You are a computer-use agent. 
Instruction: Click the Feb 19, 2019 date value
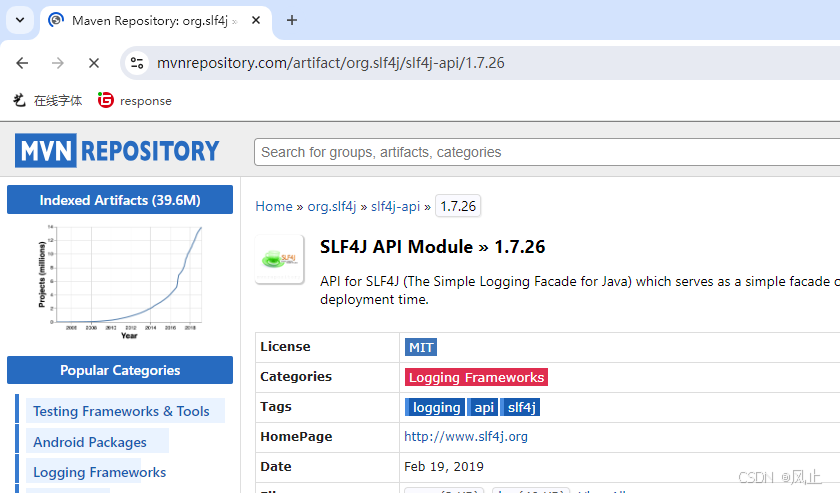click(x=444, y=466)
